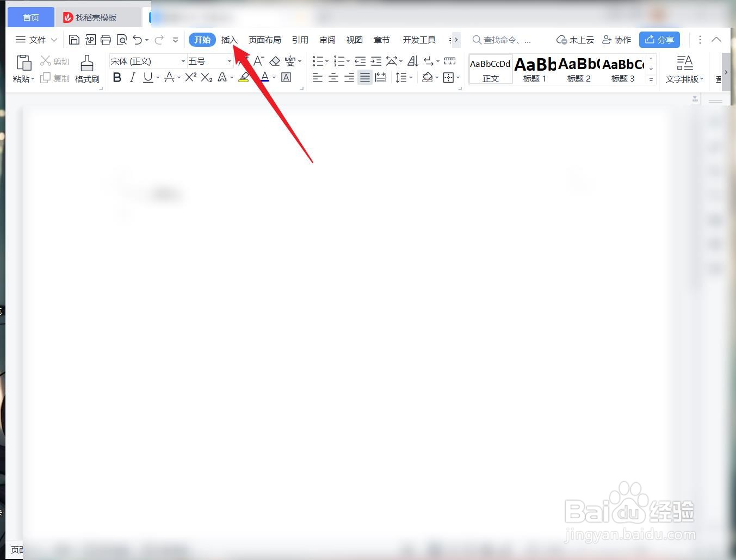Open the 文件 menu dropdown arrow
The height and width of the screenshot is (560, 736).
coord(54,40)
